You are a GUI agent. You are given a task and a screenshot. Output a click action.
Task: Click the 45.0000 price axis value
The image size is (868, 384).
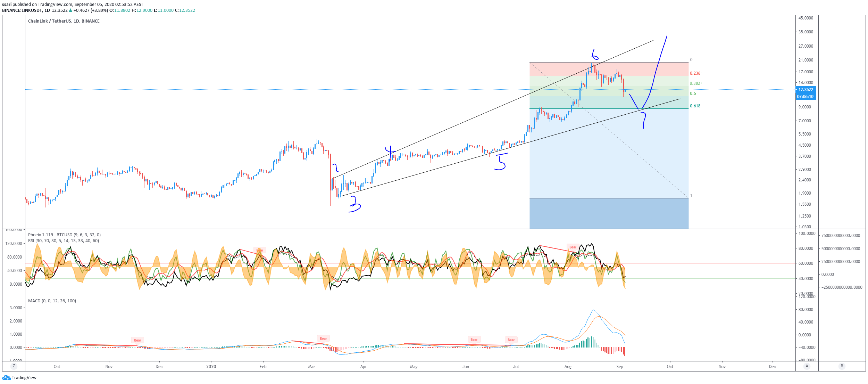click(806, 18)
